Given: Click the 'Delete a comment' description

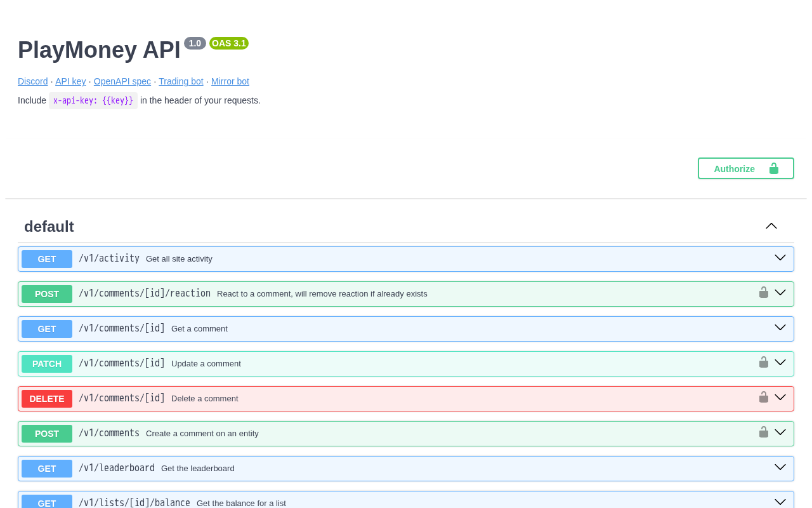Looking at the screenshot, I should tap(205, 399).
